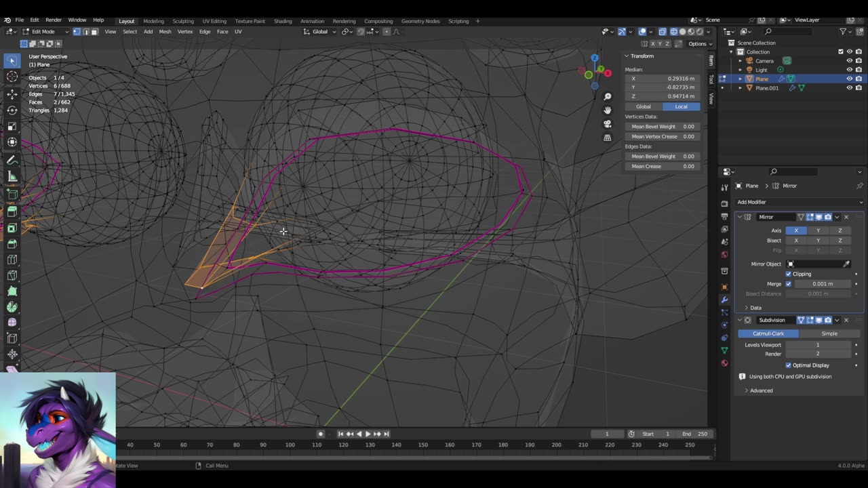Disable rendering of the Plane object
The image size is (868, 488).
(x=859, y=79)
